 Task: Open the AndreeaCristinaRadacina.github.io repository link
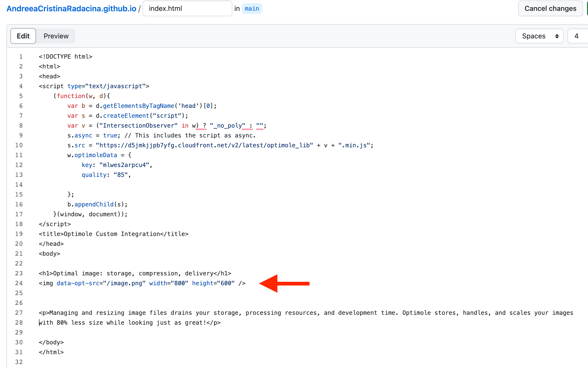coord(71,9)
